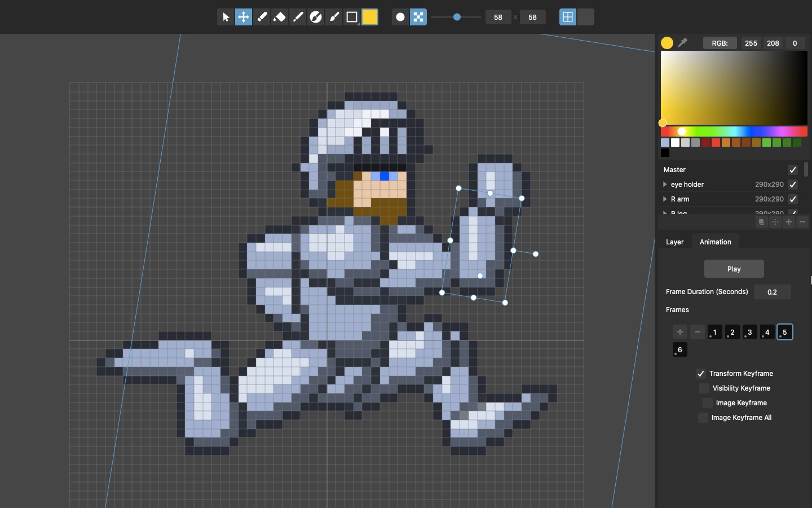812x508 pixels.
Task: Click the remove layer minus icon
Action: click(802, 221)
